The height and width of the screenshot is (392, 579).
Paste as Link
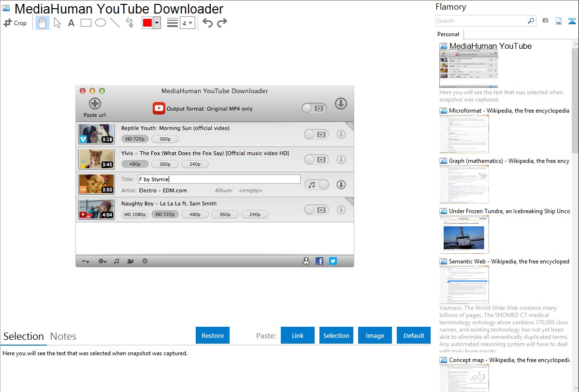point(298,335)
